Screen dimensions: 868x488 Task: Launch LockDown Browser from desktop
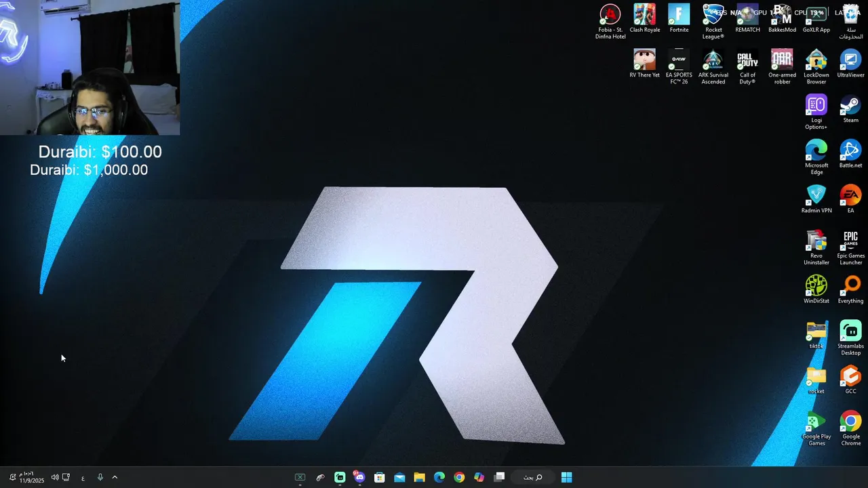coord(816,66)
